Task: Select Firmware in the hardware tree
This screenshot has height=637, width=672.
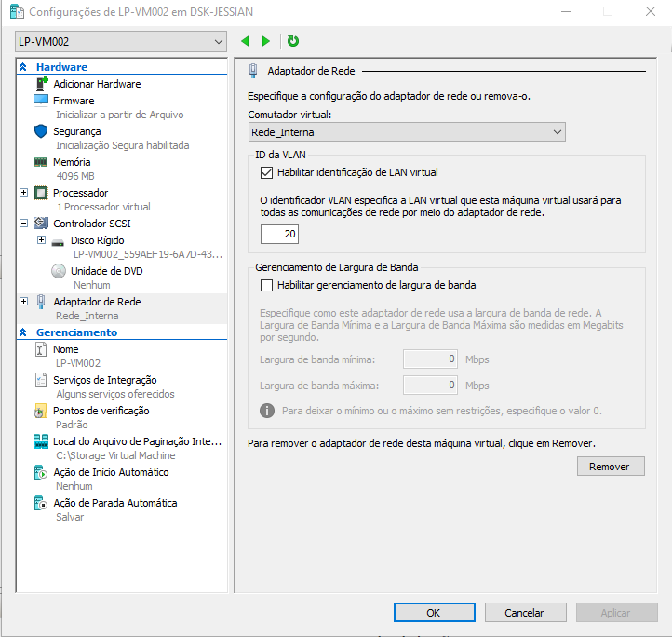Action: (74, 101)
